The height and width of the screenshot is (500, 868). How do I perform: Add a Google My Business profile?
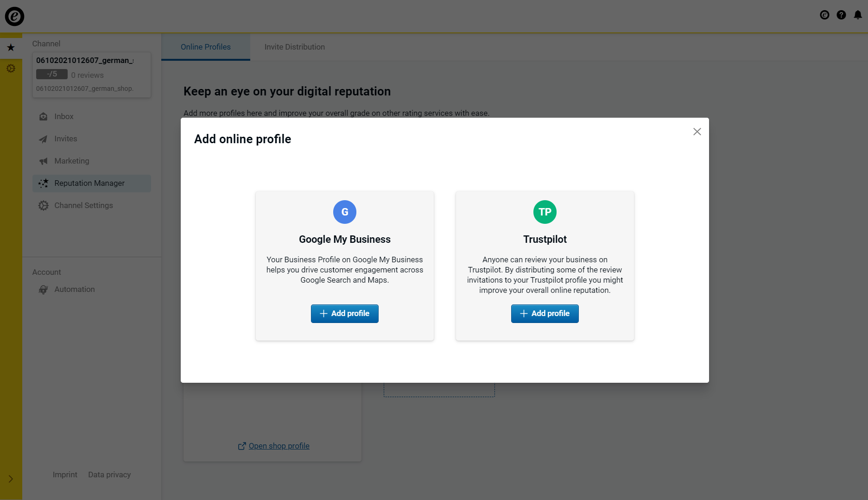tap(345, 314)
